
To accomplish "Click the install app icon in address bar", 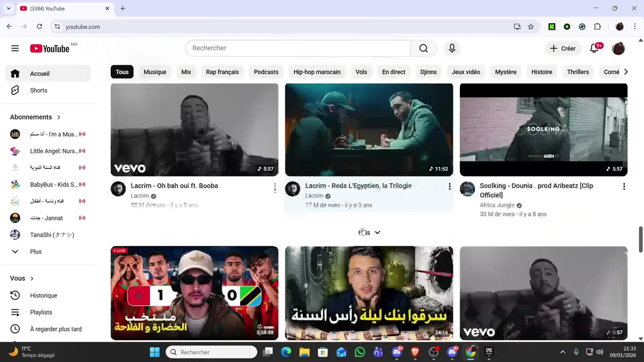I will click(517, 27).
